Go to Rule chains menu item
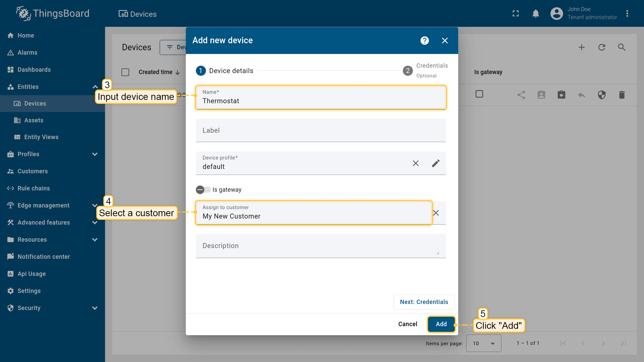Image resolution: width=644 pixels, height=362 pixels. click(x=34, y=188)
